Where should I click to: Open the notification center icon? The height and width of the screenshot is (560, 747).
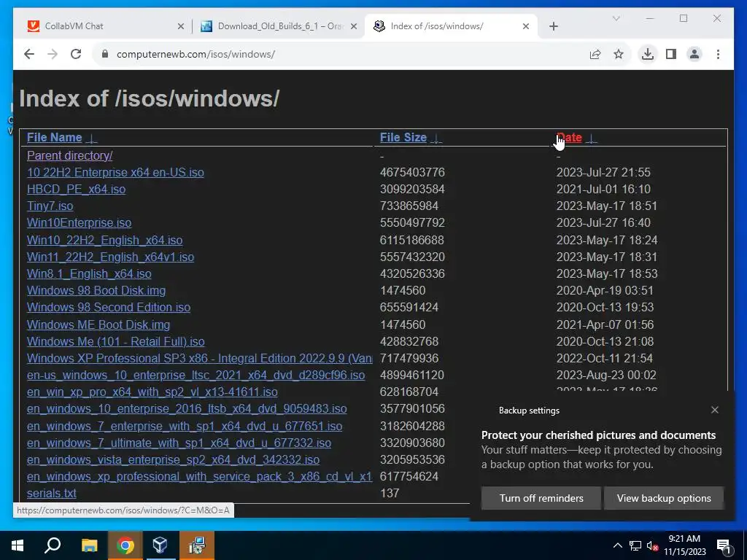(x=724, y=545)
